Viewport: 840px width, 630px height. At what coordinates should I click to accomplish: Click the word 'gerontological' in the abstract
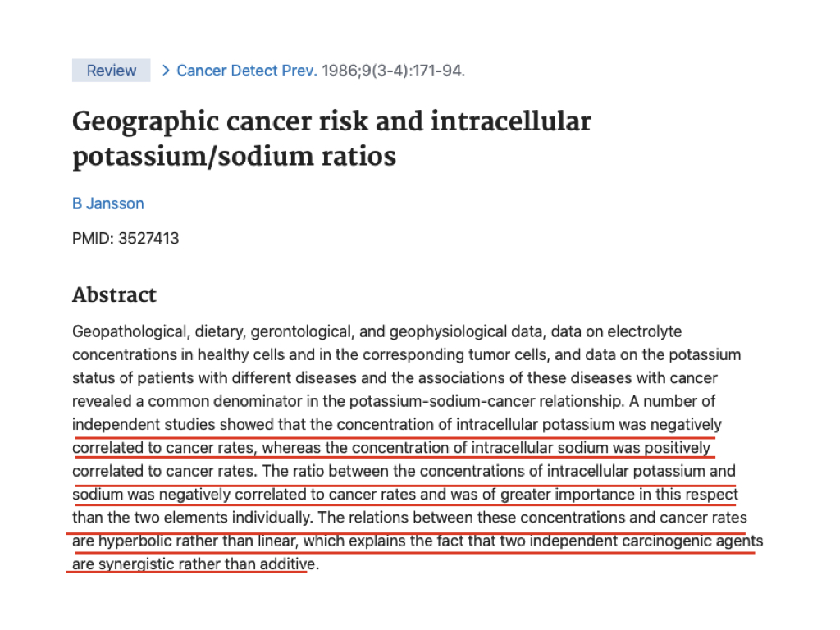(303, 331)
